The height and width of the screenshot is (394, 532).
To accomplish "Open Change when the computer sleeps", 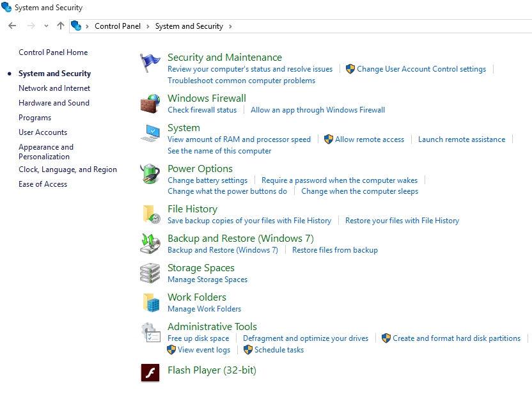I will pos(359,191).
